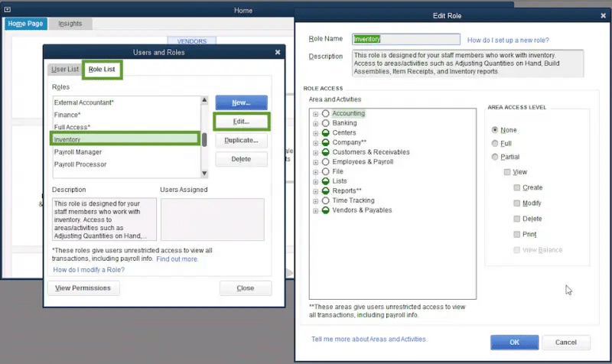Open 'How do I modify a Role?' link

(89, 270)
